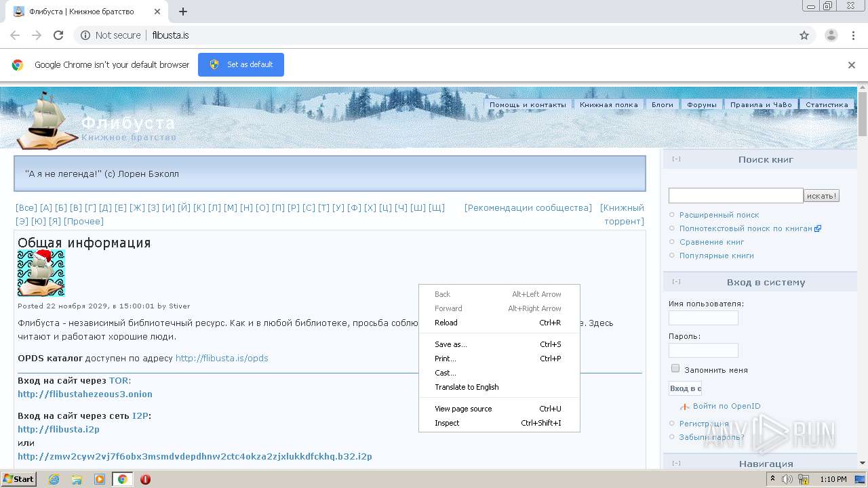868x488 pixels.
Task: Choose Save as... in context menu
Action: (x=499, y=344)
